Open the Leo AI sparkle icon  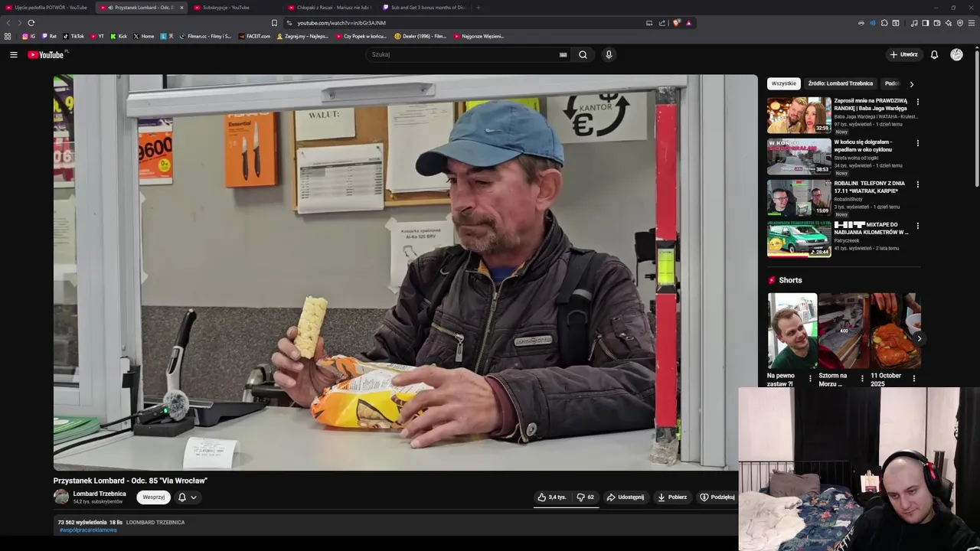949,23
